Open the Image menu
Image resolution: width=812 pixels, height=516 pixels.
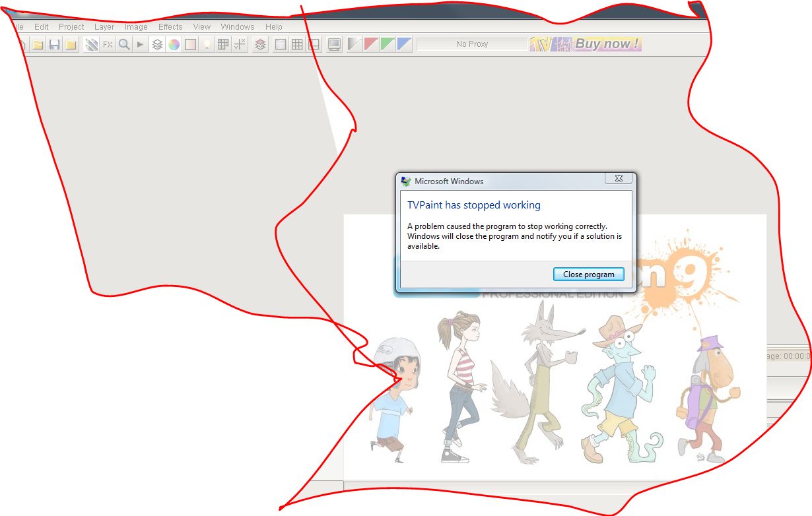[x=136, y=27]
